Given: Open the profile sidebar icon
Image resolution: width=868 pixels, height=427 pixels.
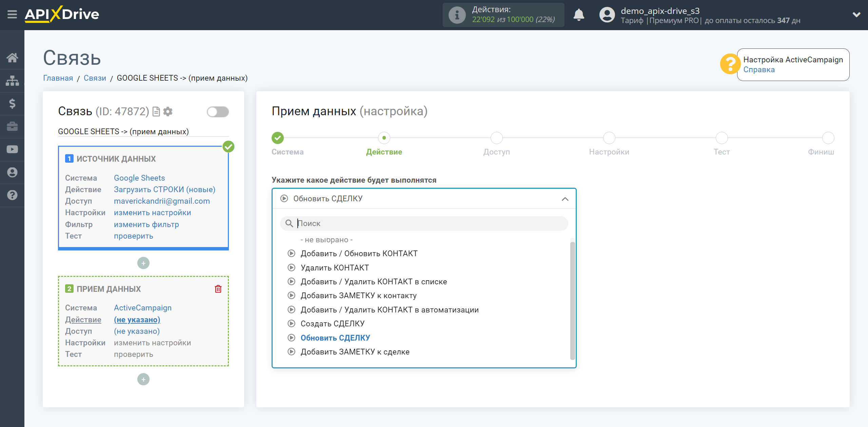Looking at the screenshot, I should (x=12, y=172).
